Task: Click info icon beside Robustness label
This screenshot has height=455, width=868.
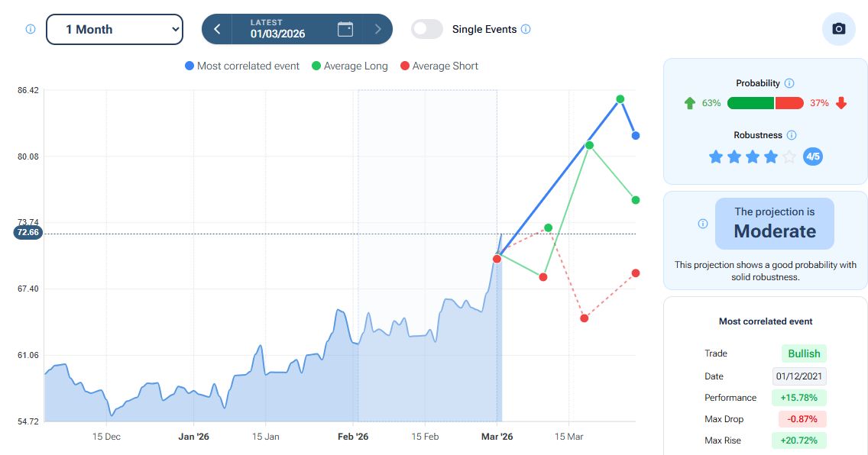Action: 792,135
